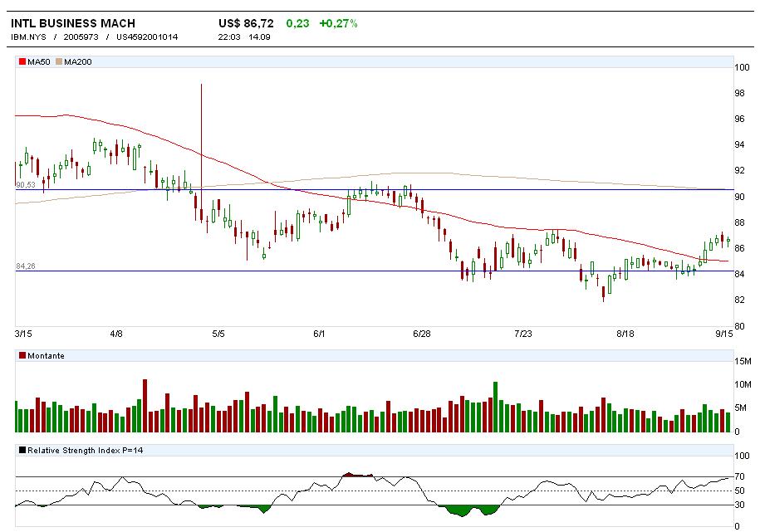Click the red MA50 legend swatch

[22, 61]
